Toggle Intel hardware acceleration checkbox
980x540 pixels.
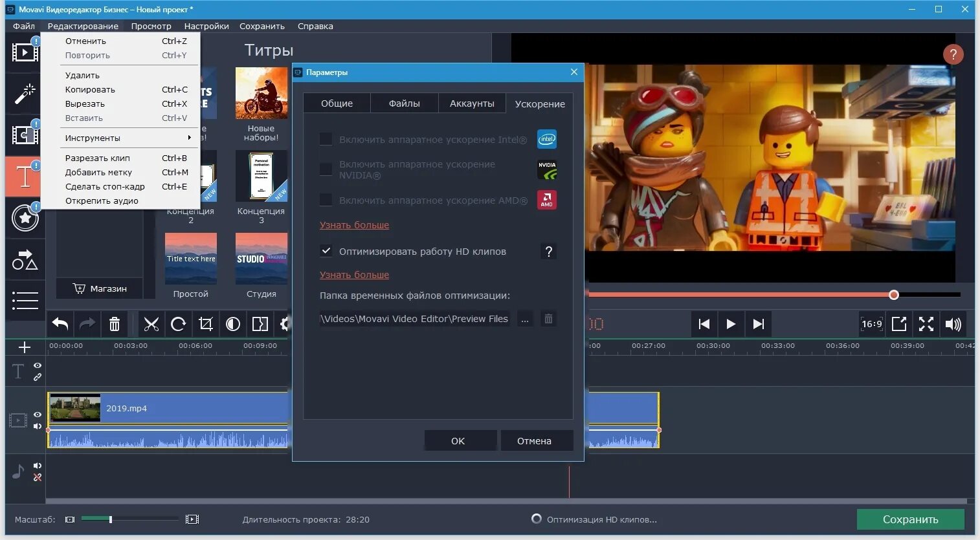[x=326, y=139]
